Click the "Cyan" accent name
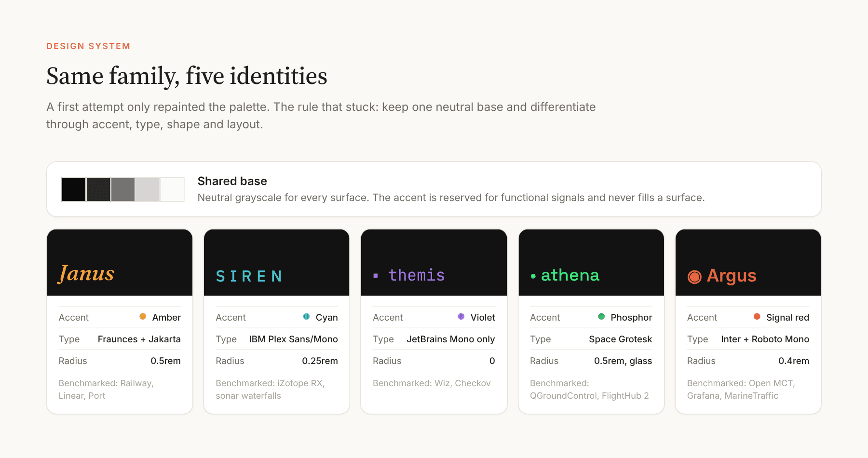The image size is (868, 458). [x=327, y=318]
